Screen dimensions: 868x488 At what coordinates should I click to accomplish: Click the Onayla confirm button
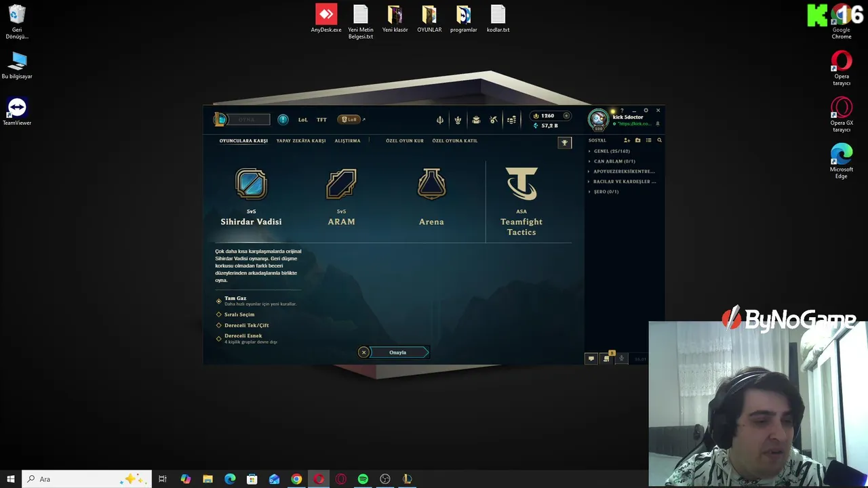[x=400, y=352]
